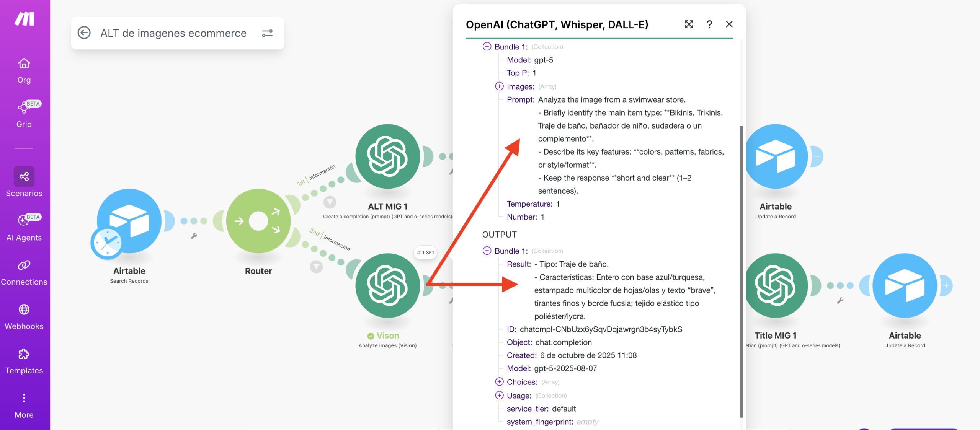980x430 pixels.
Task: Click the filter on the 1st route
Action: point(330,202)
